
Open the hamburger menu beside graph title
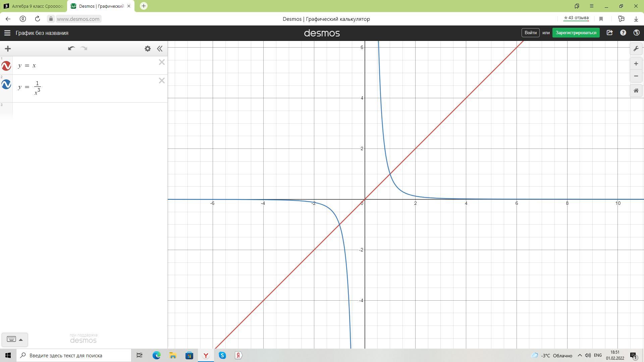7,33
